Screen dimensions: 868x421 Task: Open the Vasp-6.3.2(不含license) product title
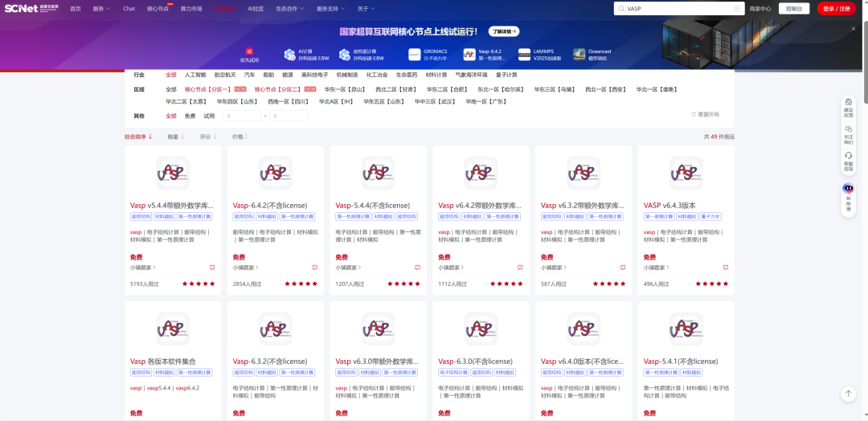point(269,362)
